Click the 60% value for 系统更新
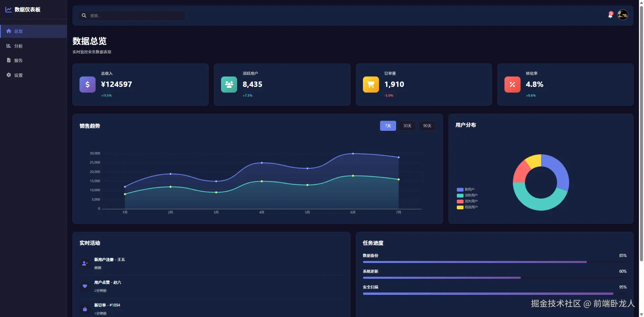 (x=623, y=271)
